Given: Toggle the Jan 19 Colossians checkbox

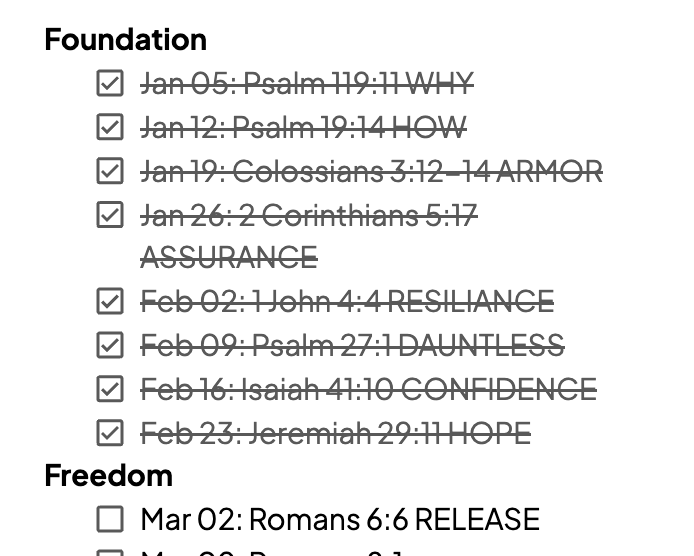Looking at the screenshot, I should pos(110,171).
